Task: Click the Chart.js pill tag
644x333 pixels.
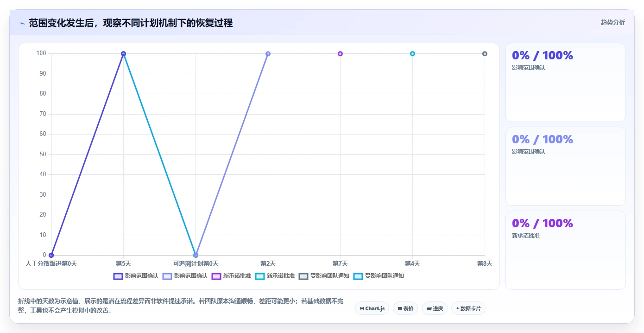Action: [x=372, y=308]
